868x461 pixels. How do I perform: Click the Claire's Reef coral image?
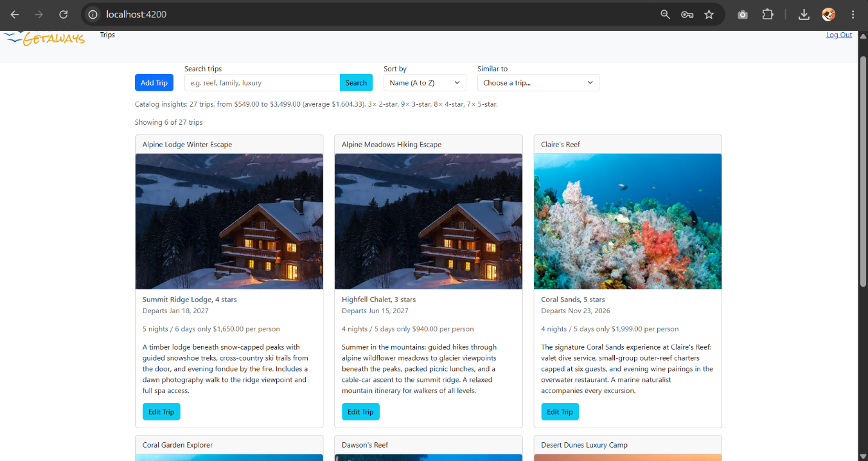coord(628,221)
